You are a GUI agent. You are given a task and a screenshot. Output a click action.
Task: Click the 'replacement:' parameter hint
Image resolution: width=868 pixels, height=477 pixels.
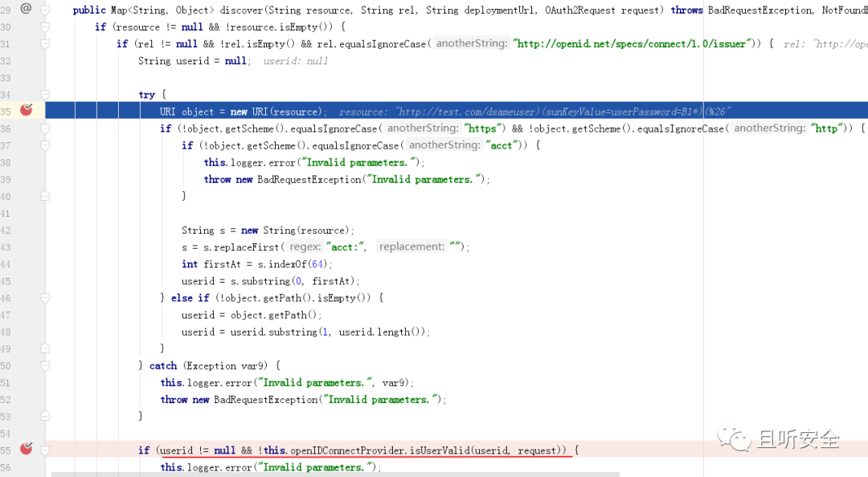(411, 247)
